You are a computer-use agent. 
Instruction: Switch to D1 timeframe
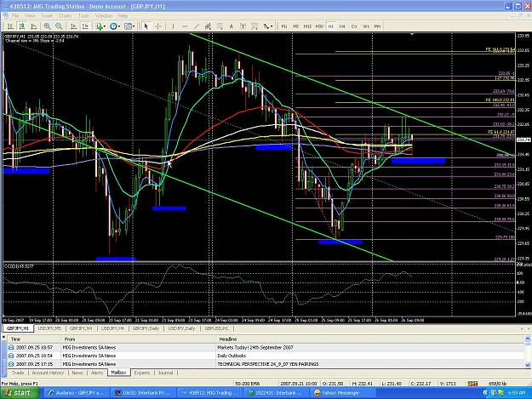[x=354, y=26]
